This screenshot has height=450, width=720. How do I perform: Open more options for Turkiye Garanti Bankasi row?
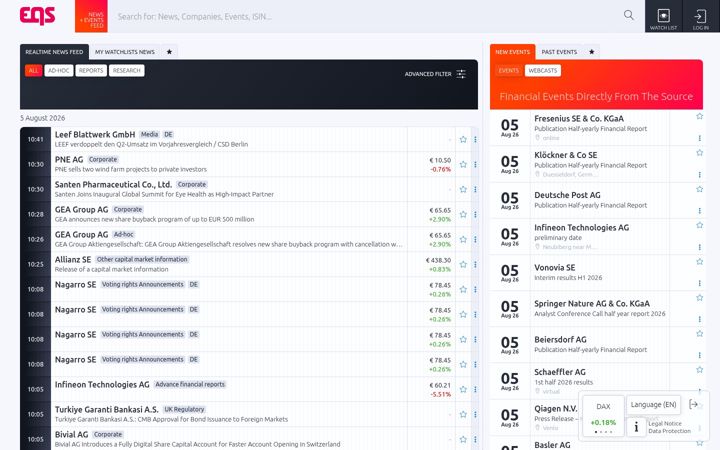[x=475, y=414]
